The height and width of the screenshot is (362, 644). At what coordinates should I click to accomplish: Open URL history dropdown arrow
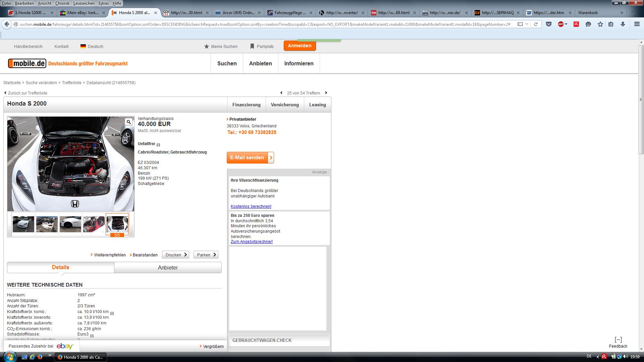[x=527, y=24]
